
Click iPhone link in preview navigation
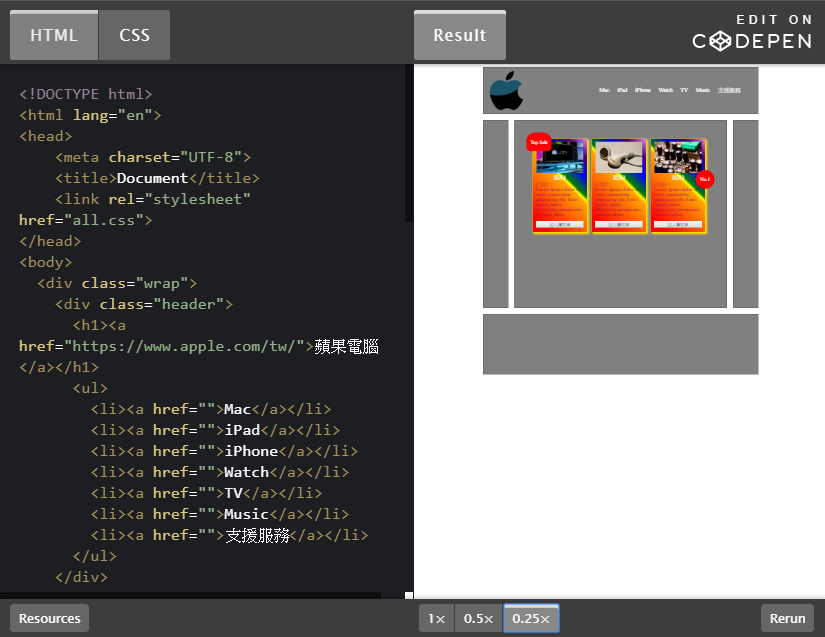click(x=642, y=90)
